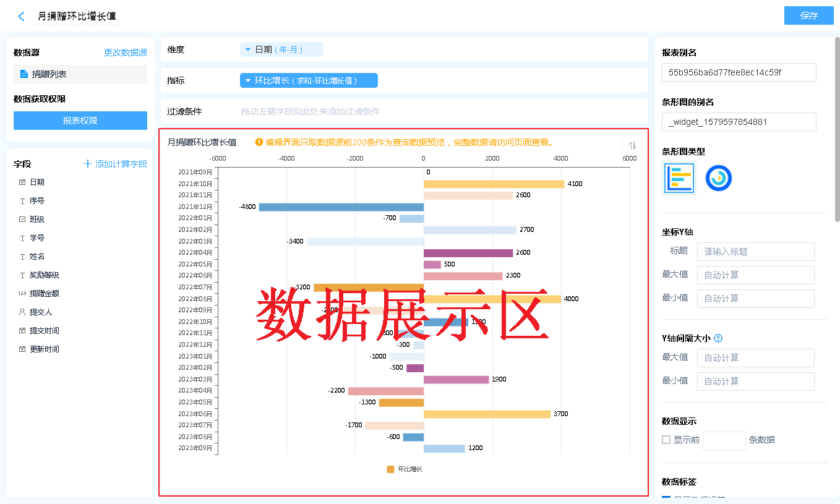Screen dimensions: 840x504
Task: Click the back arrow icon
Action: coord(22,17)
